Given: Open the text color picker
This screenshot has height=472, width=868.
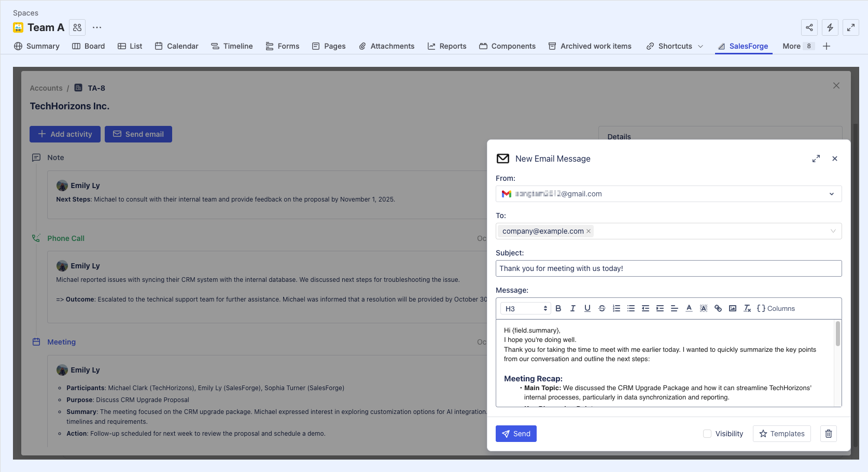Looking at the screenshot, I should 689,308.
